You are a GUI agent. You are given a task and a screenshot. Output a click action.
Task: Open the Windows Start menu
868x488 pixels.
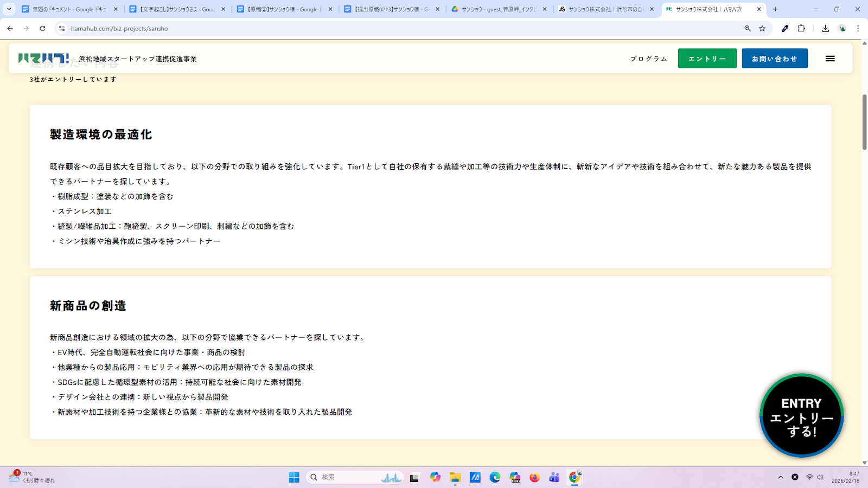294,477
